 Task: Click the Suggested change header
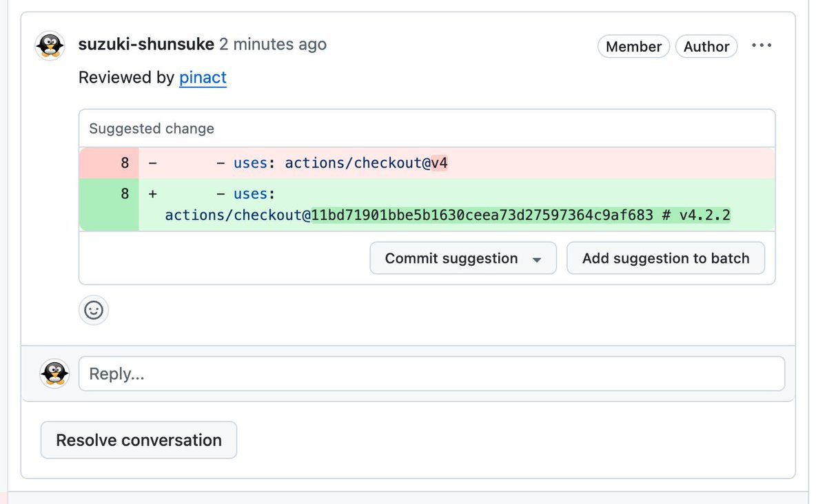coord(152,129)
